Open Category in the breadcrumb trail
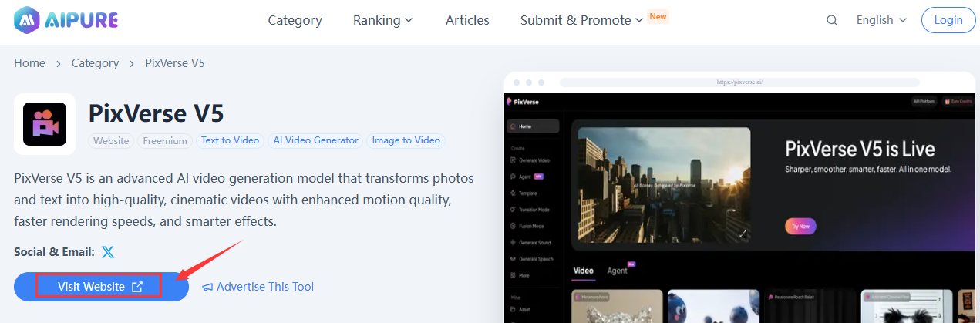This screenshot has height=323, width=980. [95, 63]
